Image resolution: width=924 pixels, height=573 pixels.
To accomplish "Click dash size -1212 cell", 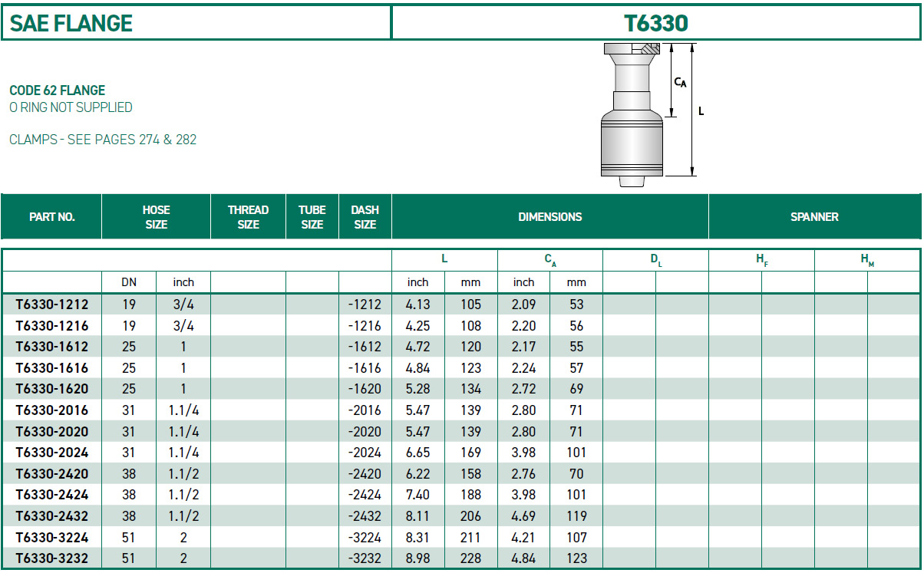I will click(365, 305).
